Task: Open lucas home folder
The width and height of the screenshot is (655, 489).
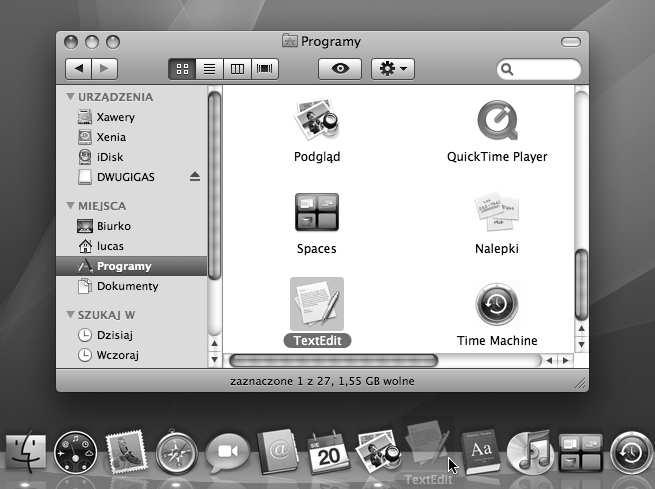Action: 131,246
